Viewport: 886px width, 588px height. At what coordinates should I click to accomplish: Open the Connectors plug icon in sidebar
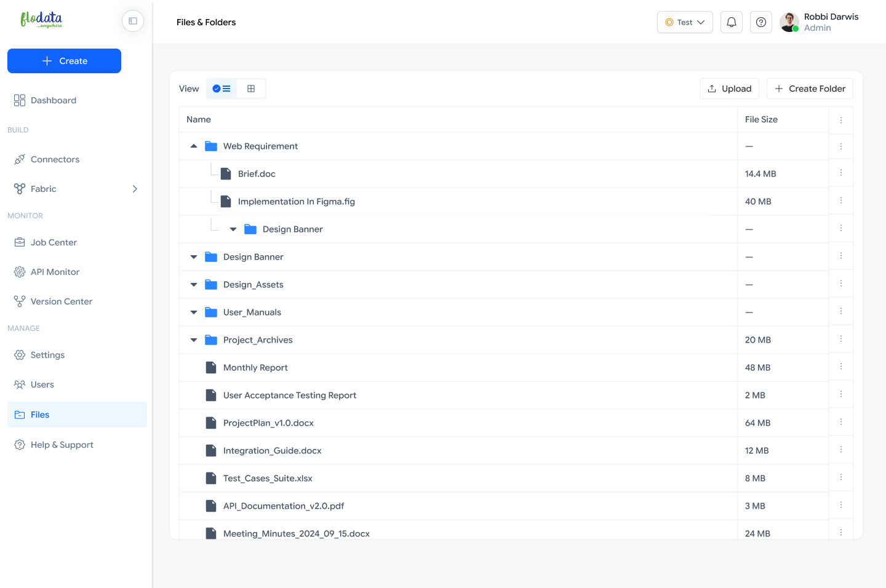[20, 159]
